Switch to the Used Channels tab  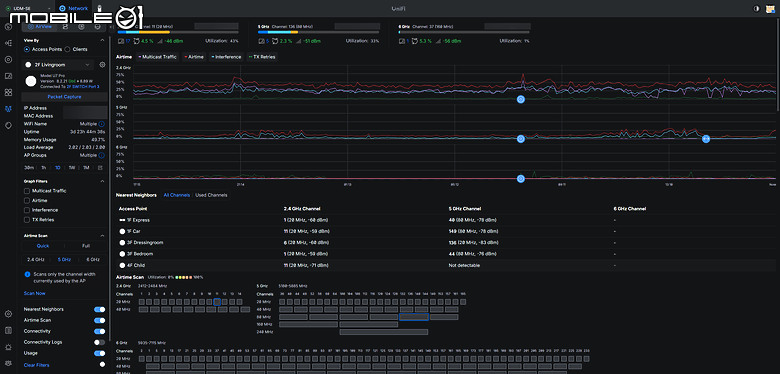tap(211, 195)
